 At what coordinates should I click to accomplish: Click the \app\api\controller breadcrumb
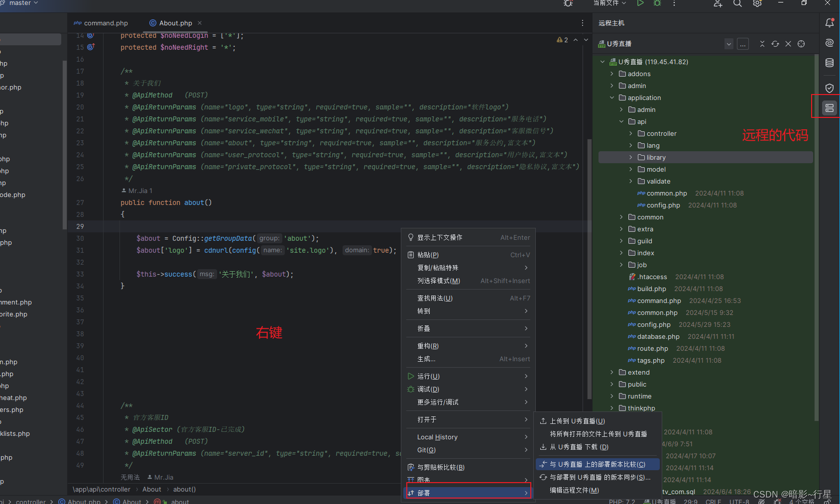(x=102, y=489)
